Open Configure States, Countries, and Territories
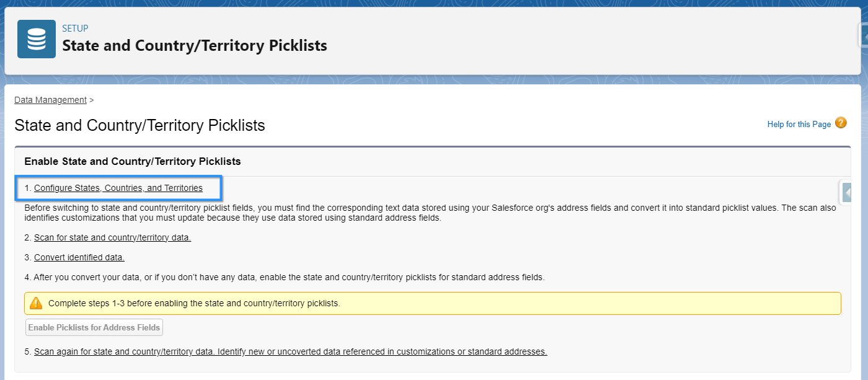This screenshot has width=868, height=380. (x=118, y=188)
